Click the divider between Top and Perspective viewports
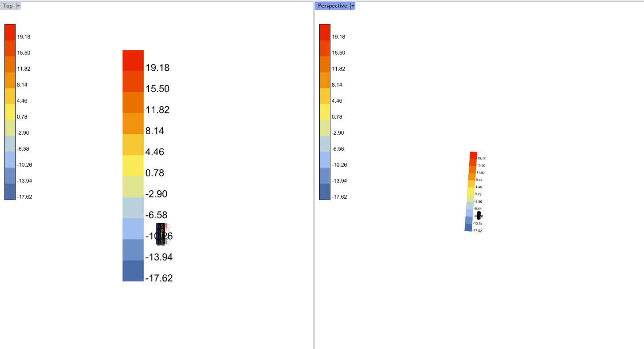The image size is (644, 349). (x=314, y=178)
